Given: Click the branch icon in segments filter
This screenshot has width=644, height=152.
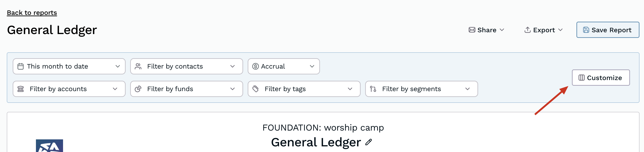Looking at the screenshot, I should point(373,89).
